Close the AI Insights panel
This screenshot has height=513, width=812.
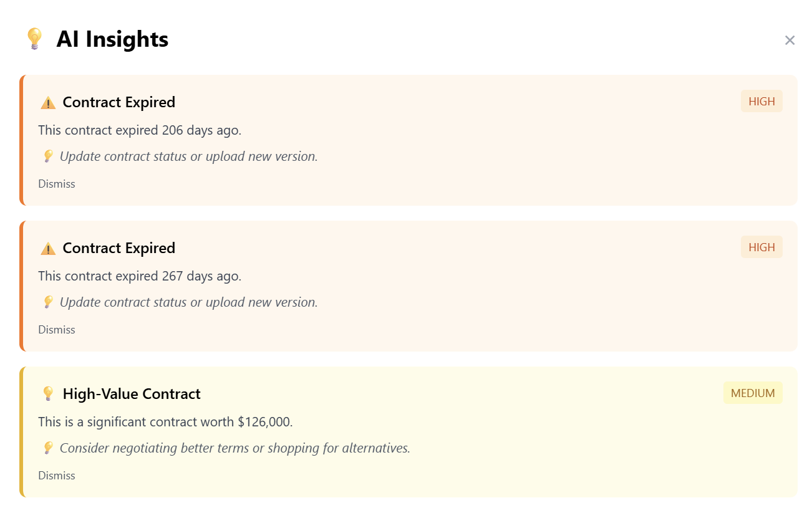coord(790,41)
